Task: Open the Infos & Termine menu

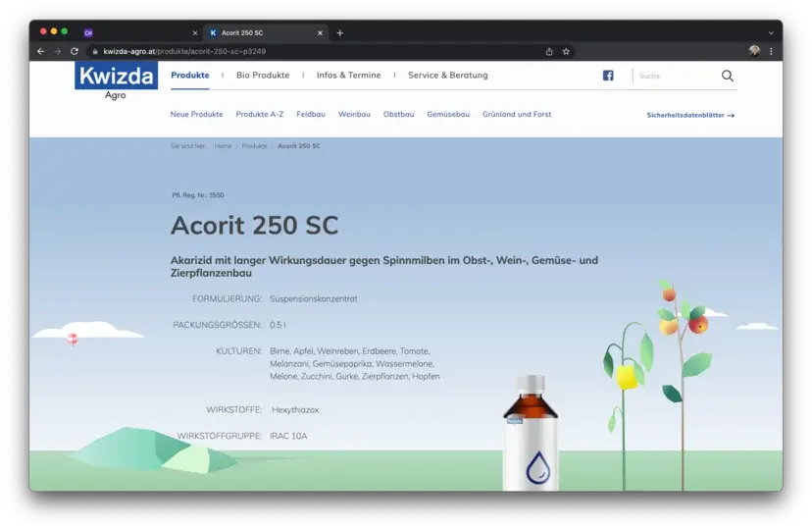Action: tap(348, 76)
